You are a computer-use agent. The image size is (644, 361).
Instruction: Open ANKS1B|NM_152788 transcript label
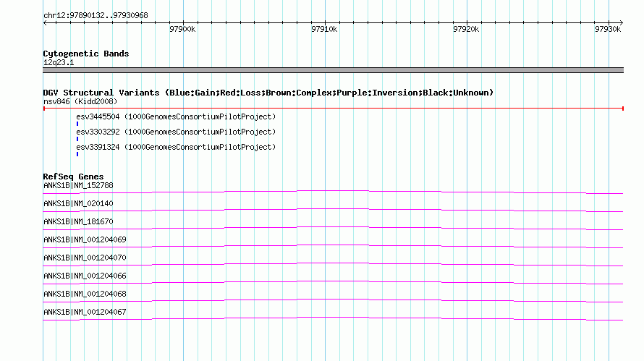click(x=78, y=185)
